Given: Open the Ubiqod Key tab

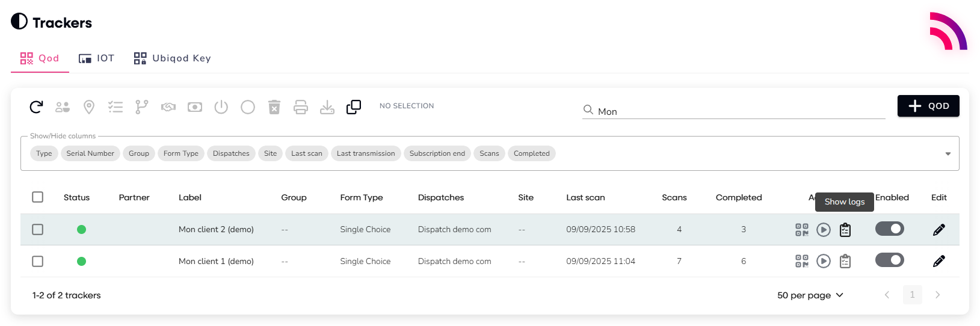Looking at the screenshot, I should point(173,58).
